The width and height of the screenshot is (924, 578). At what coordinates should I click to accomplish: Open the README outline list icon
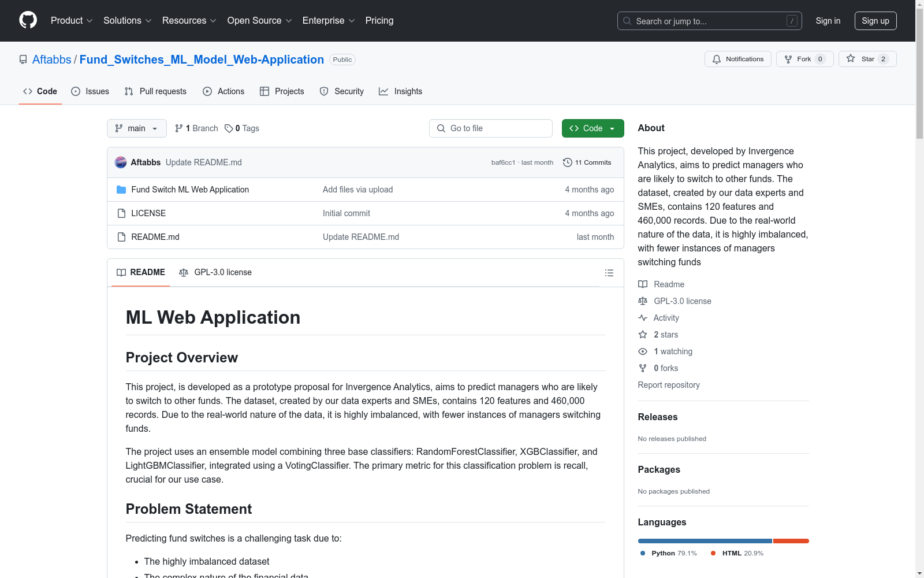tap(609, 273)
